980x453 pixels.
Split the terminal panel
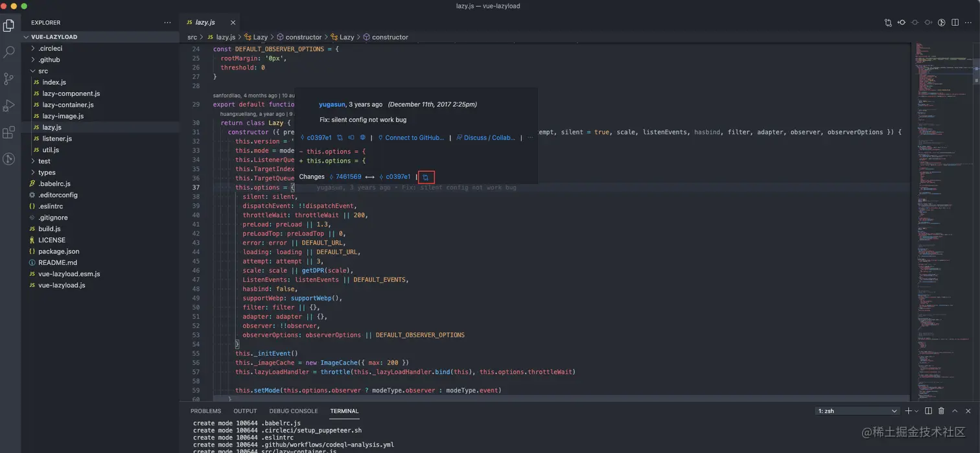tap(928, 411)
